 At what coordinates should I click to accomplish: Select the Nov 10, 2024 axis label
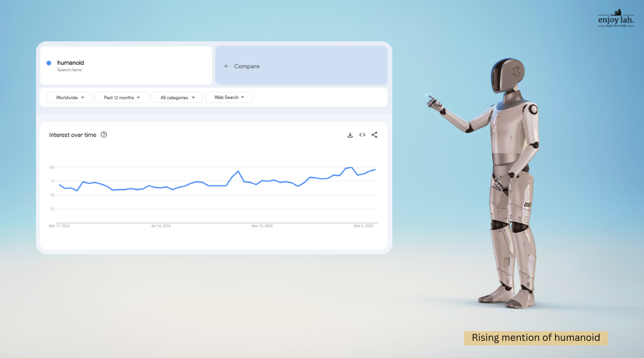[262, 226]
